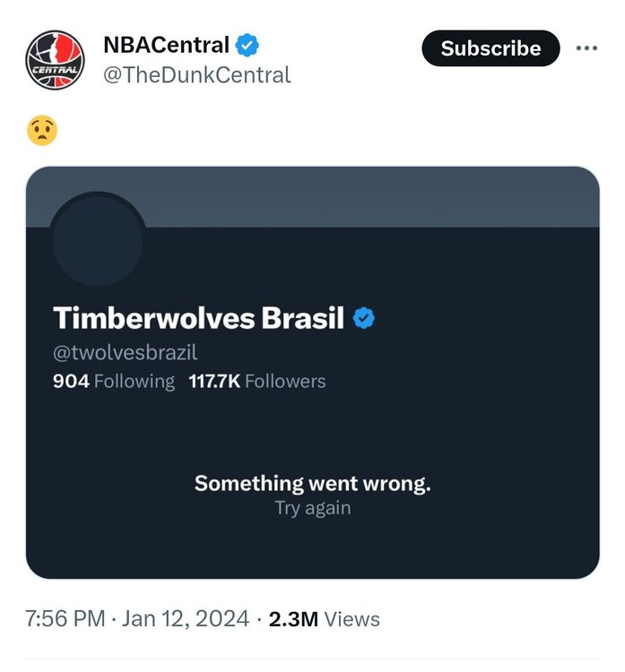The height and width of the screenshot is (672, 625).
Task: Click the 7:56 PM timestamp
Action: 65,619
